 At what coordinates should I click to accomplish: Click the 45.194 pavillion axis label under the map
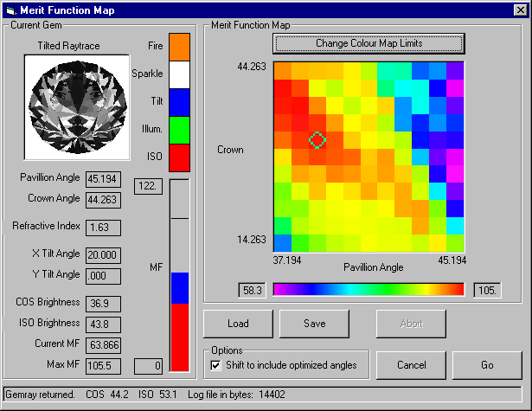click(x=452, y=260)
